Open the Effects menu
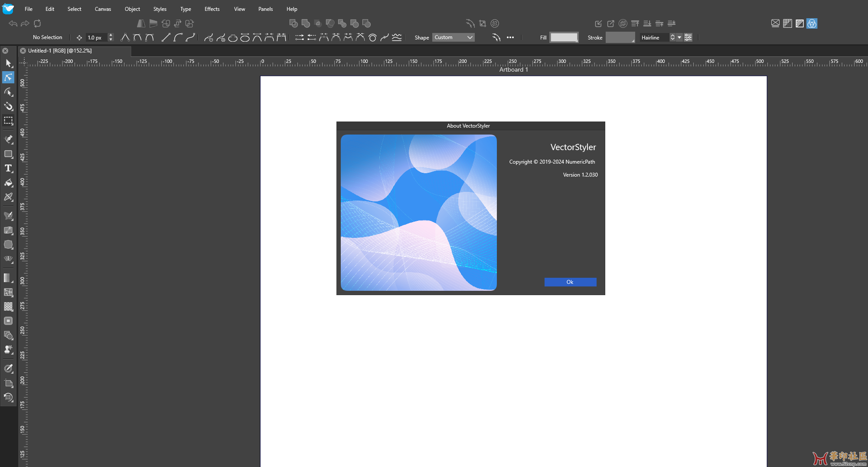This screenshot has height=467, width=868. coord(212,9)
